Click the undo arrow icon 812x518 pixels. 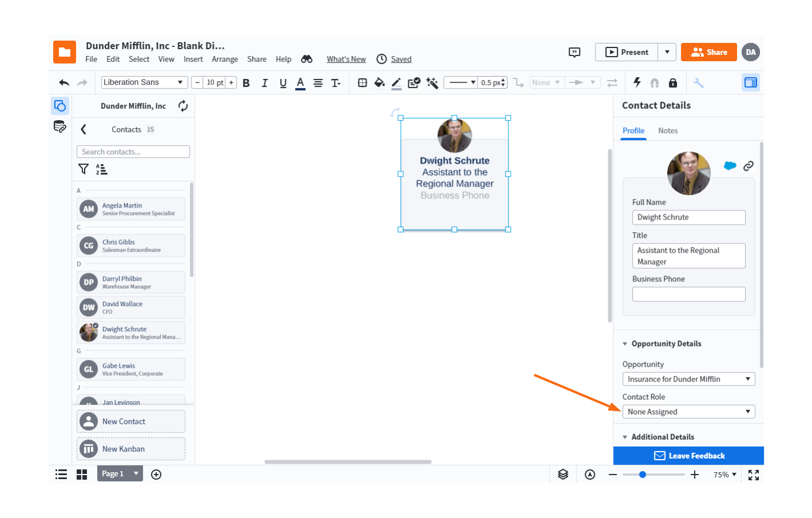tap(64, 83)
